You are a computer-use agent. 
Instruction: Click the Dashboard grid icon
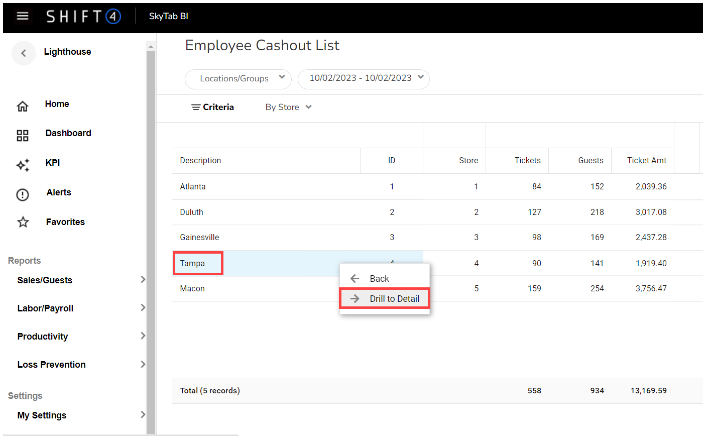click(x=22, y=135)
